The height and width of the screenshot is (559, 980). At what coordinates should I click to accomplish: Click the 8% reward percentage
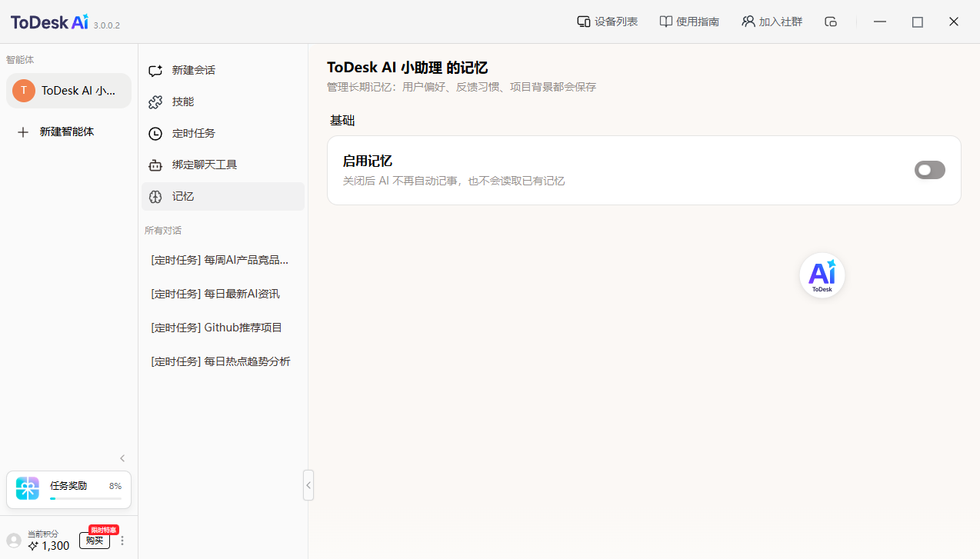point(115,486)
